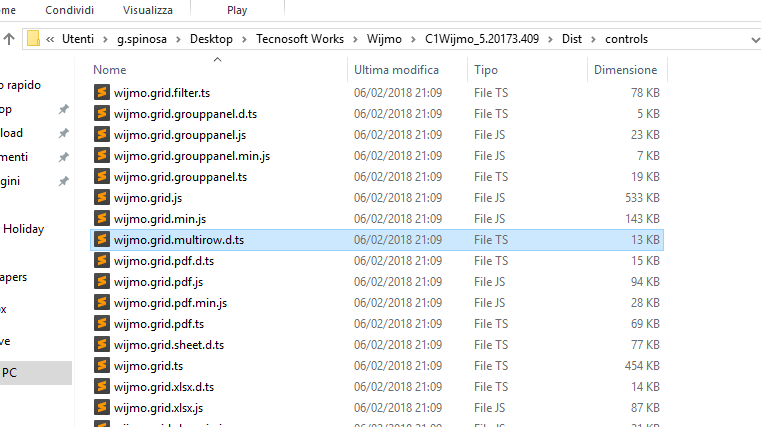This screenshot has width=761, height=427.
Task: Expand the hidden breadcrumb path chevron
Action: (x=49, y=39)
